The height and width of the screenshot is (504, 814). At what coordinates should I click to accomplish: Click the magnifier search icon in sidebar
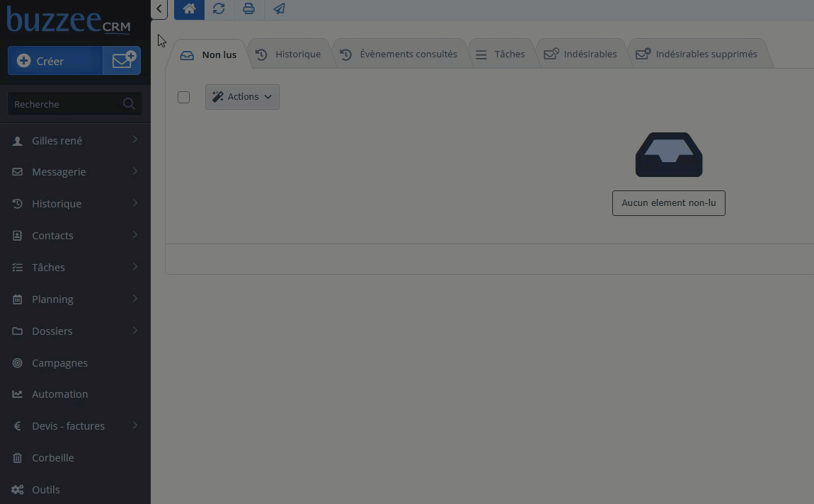point(129,104)
